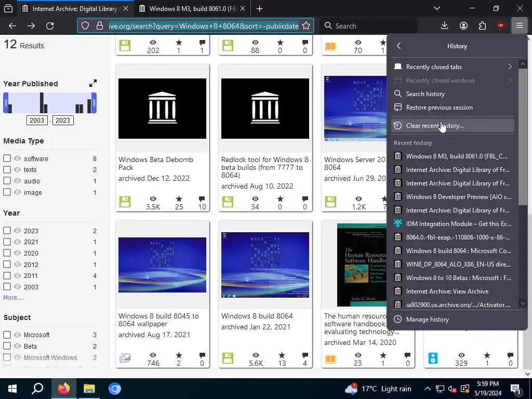The image size is (532, 399).
Task: Expand Recently closed tabs submenu
Action: point(453,67)
